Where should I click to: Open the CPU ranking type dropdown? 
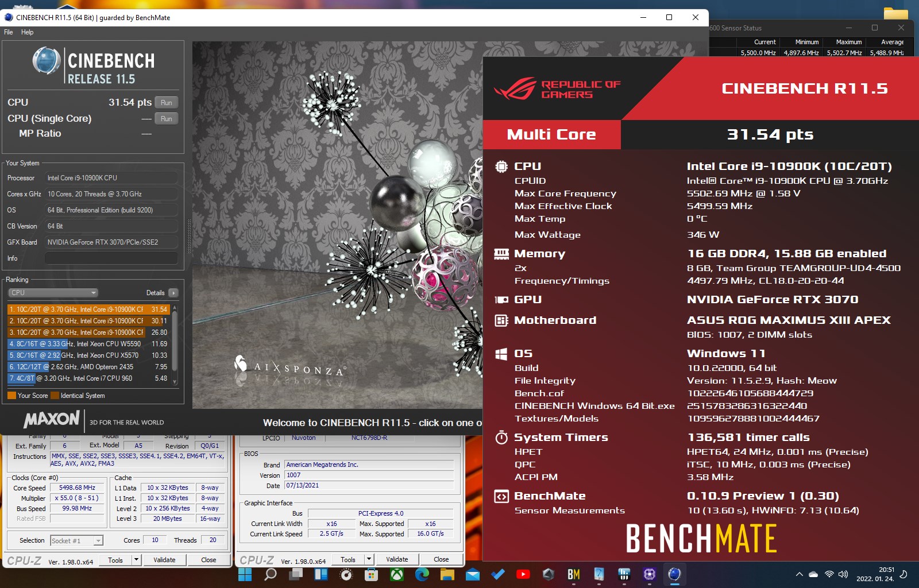(53, 293)
